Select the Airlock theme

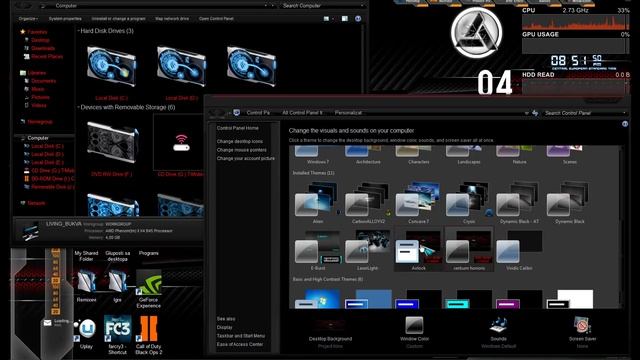[x=418, y=249]
